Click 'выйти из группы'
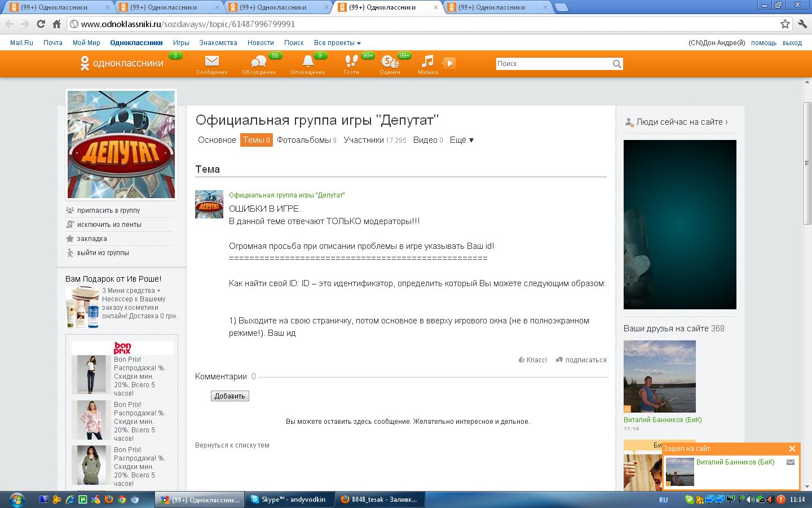Image resolution: width=812 pixels, height=508 pixels. click(x=103, y=253)
